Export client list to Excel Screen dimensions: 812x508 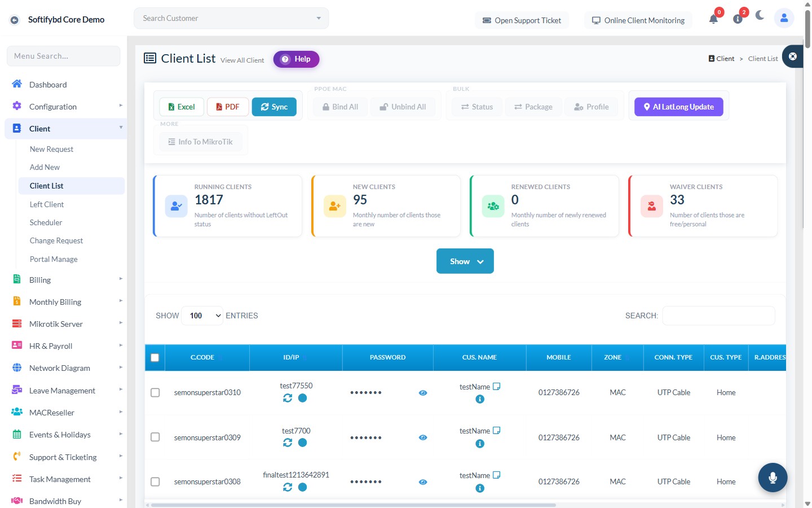(182, 107)
